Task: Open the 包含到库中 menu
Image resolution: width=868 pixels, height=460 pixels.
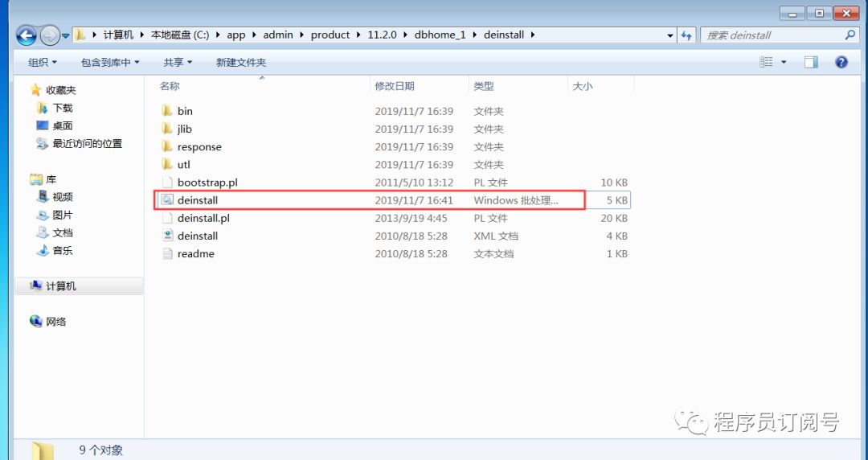Action: pyautogui.click(x=110, y=63)
